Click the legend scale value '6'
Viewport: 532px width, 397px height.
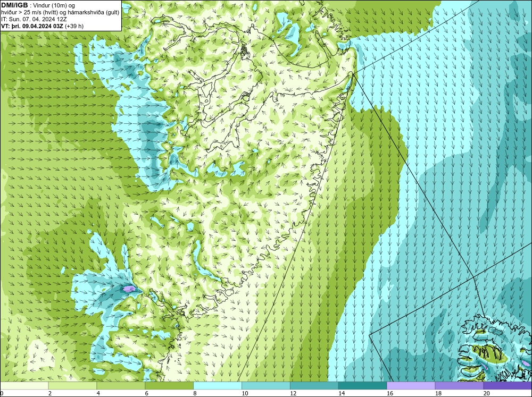coord(147,393)
